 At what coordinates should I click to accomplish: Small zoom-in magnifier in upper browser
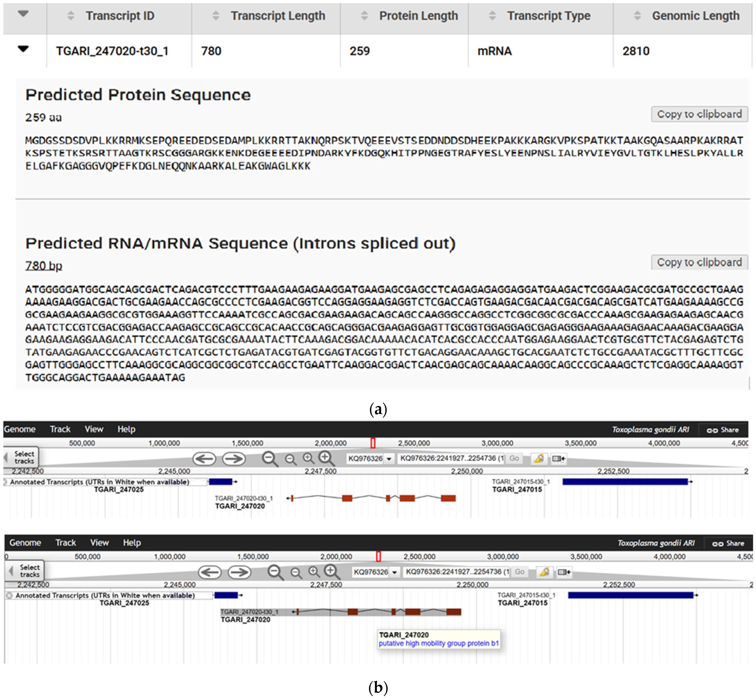coord(309,459)
